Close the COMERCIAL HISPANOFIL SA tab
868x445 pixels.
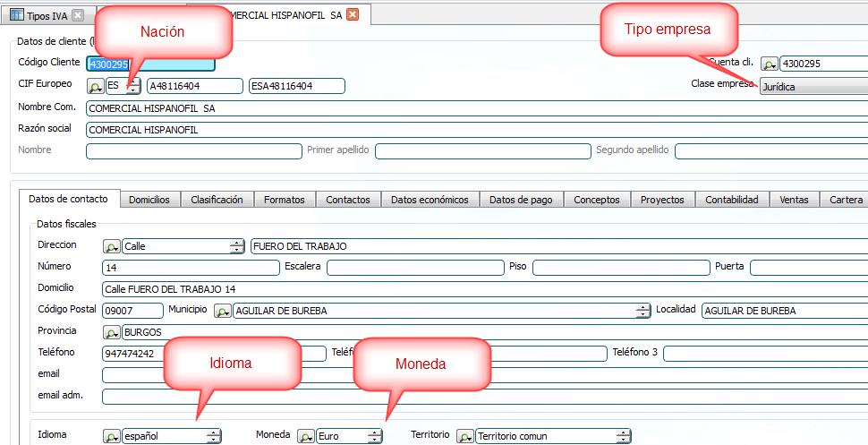(353, 15)
